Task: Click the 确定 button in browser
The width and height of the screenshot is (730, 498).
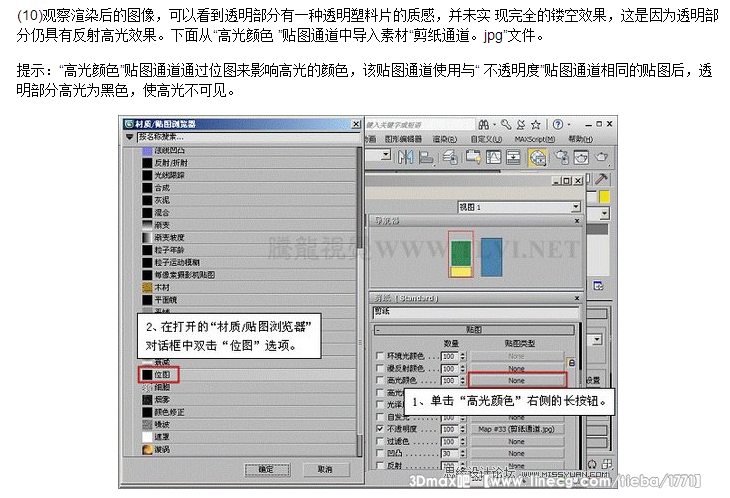Action: [x=267, y=469]
